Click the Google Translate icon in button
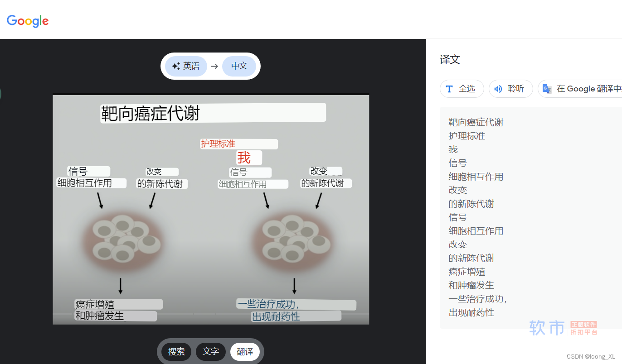Screen dimensions: 622x364 [547, 89]
